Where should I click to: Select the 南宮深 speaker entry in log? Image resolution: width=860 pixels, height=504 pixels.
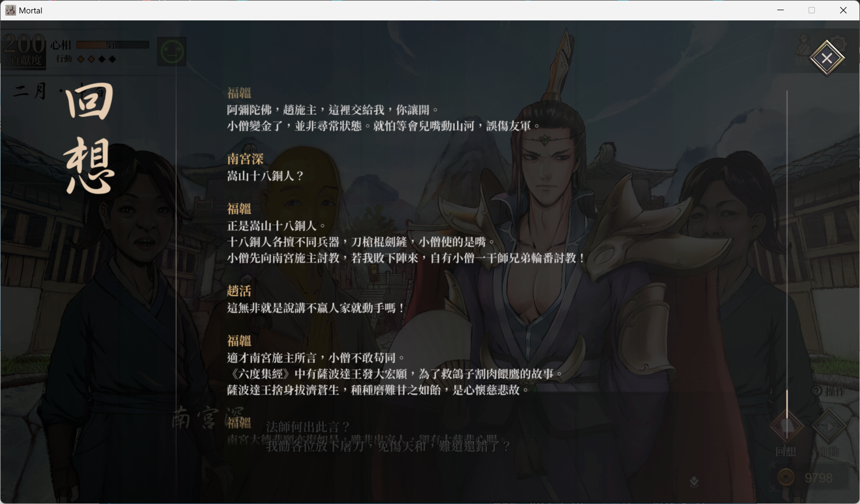[245, 159]
